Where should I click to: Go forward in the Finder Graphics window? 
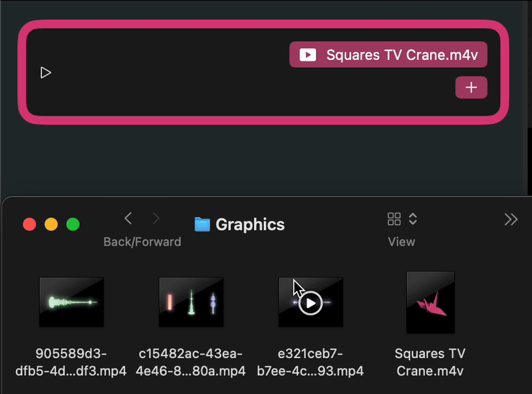(156, 218)
